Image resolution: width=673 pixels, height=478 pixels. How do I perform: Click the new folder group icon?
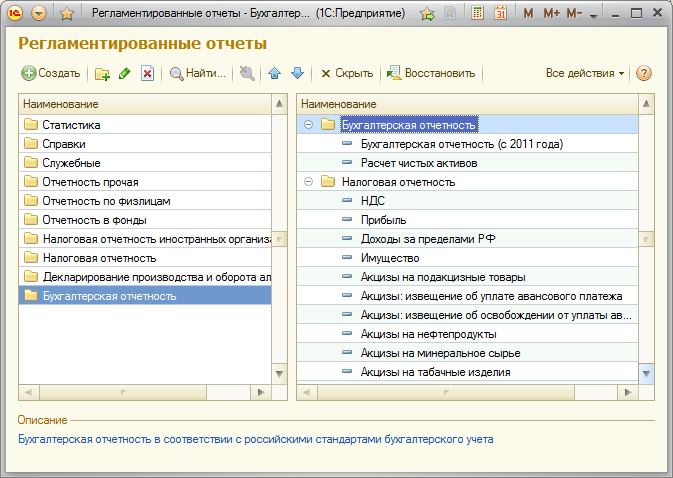[102, 73]
